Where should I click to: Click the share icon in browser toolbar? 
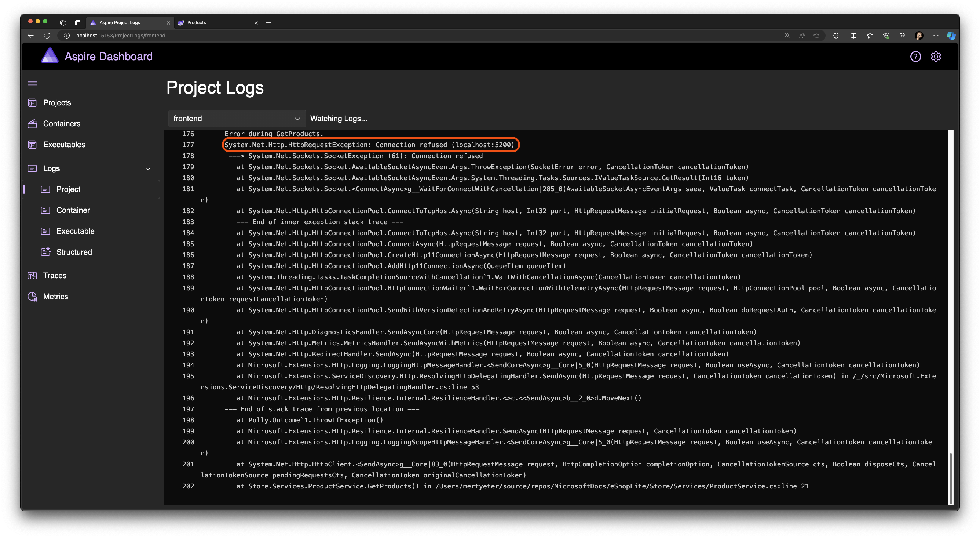(902, 35)
